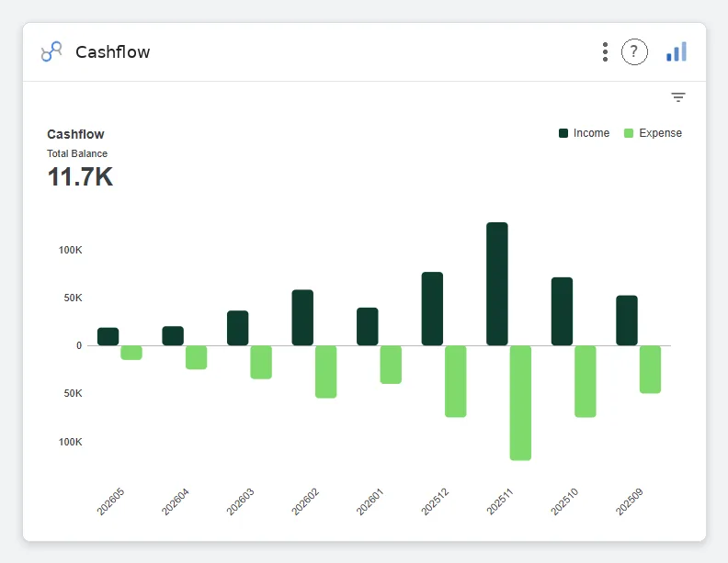This screenshot has height=563, width=728.
Task: Select the 202603 income bar
Action: pyautogui.click(x=238, y=328)
